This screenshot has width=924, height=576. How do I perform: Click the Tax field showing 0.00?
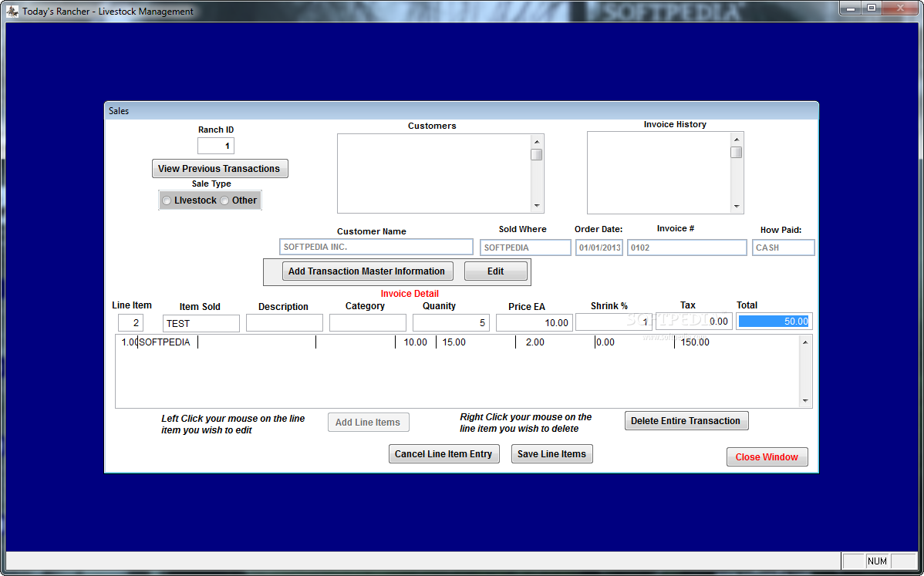click(x=694, y=321)
